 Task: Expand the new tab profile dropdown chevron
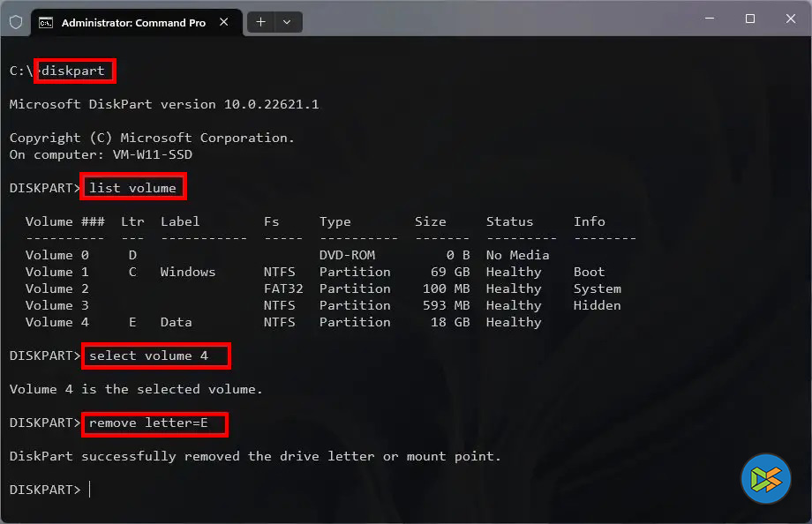289,22
